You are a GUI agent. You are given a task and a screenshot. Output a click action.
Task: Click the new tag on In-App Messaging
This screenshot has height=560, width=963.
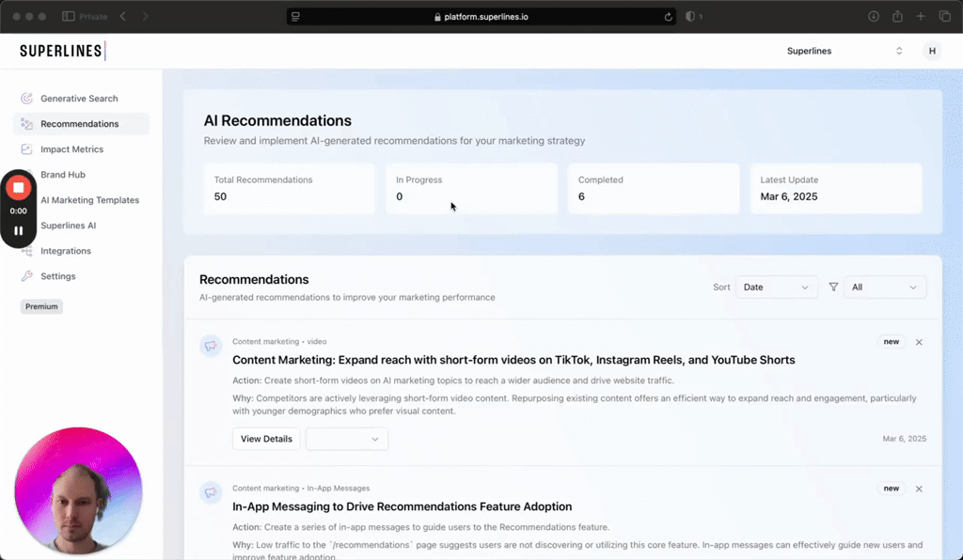coord(892,489)
